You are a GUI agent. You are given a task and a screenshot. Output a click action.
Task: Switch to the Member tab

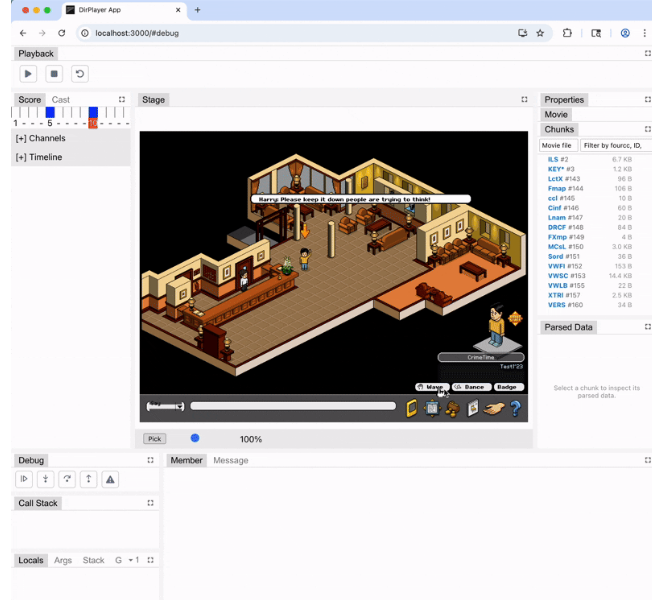pos(186,460)
